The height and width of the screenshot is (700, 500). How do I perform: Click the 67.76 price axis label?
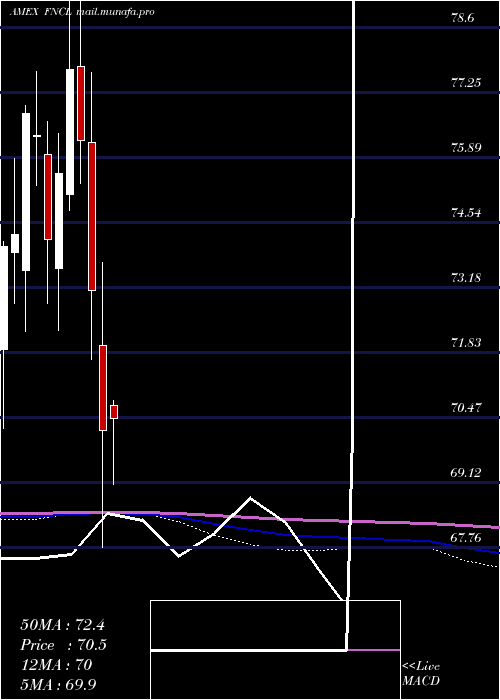click(467, 538)
